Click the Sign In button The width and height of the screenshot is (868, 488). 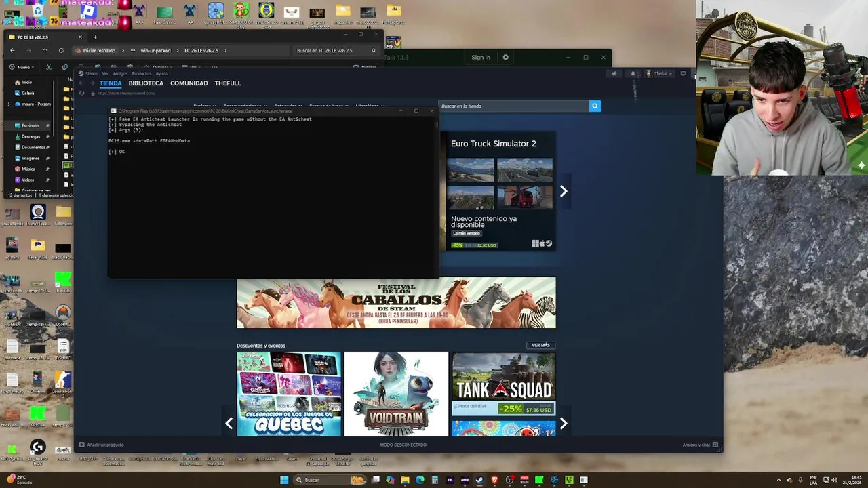(x=481, y=58)
